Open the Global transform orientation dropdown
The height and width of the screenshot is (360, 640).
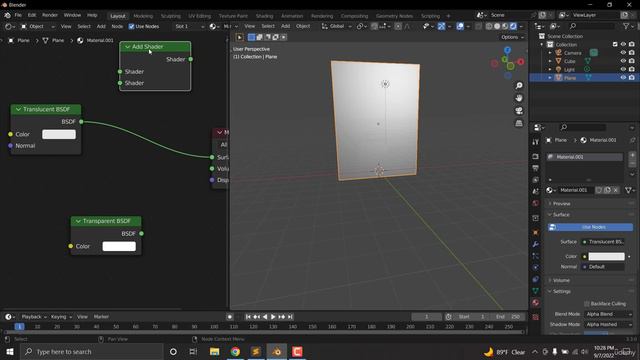(336, 26)
